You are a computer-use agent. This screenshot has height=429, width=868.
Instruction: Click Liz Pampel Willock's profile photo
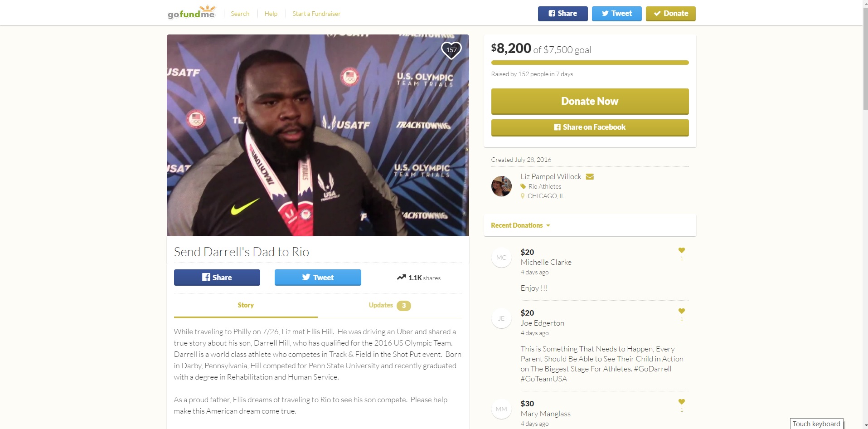501,186
